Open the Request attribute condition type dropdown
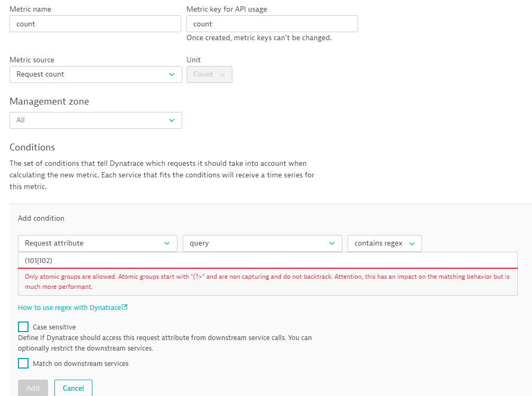The width and height of the screenshot is (532, 396). click(97, 243)
